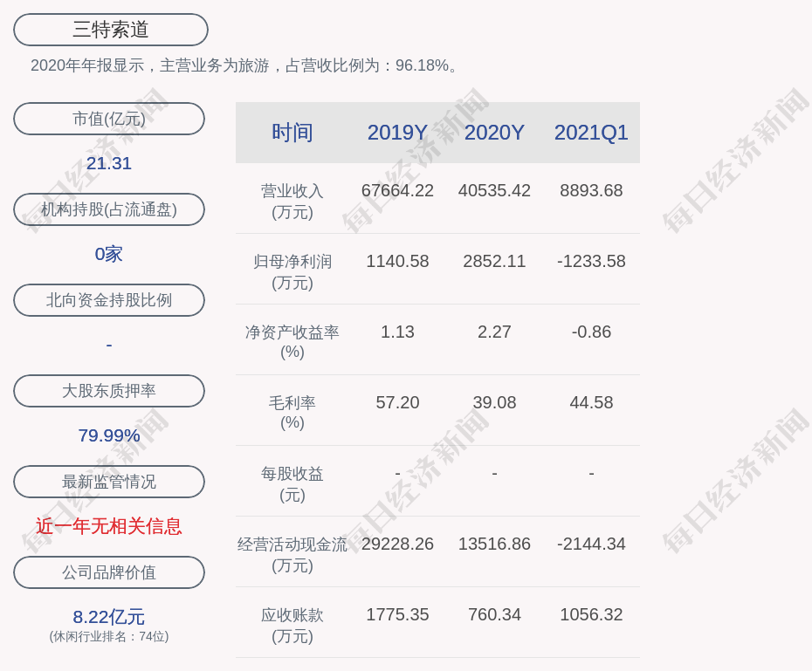Select the 2019Y column header

[x=397, y=133]
